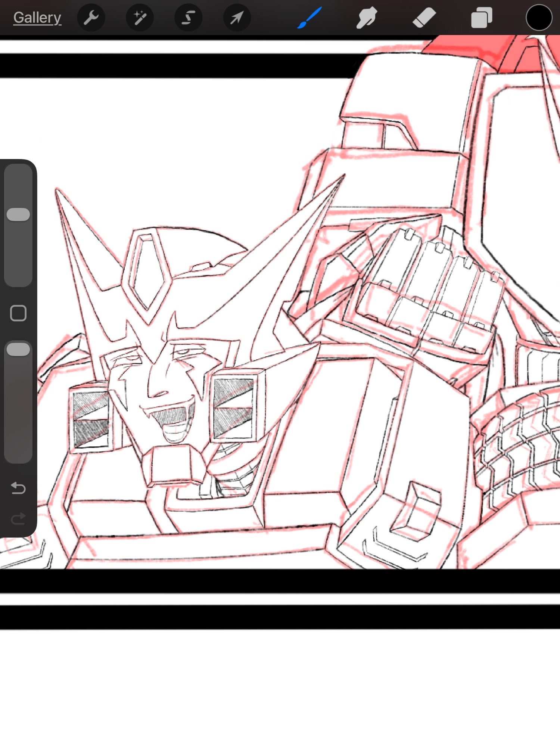Click the brush opacity slider handle
Screen dimensions: 560x747
[x=18, y=349]
